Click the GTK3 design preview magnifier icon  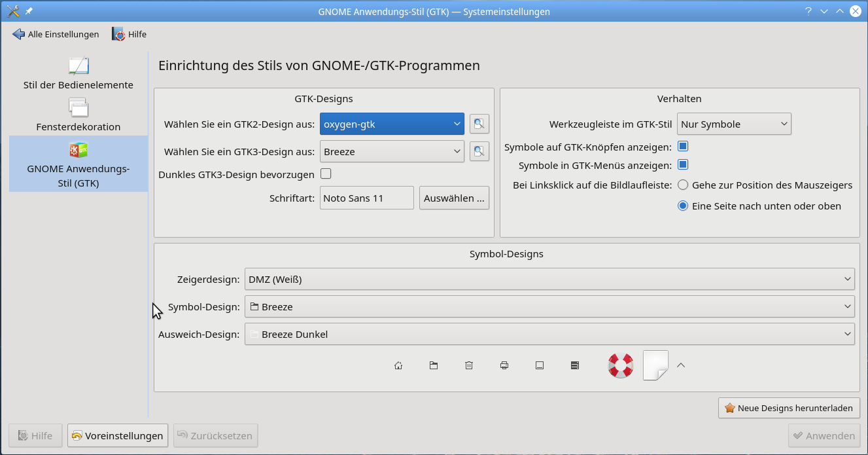pyautogui.click(x=479, y=151)
